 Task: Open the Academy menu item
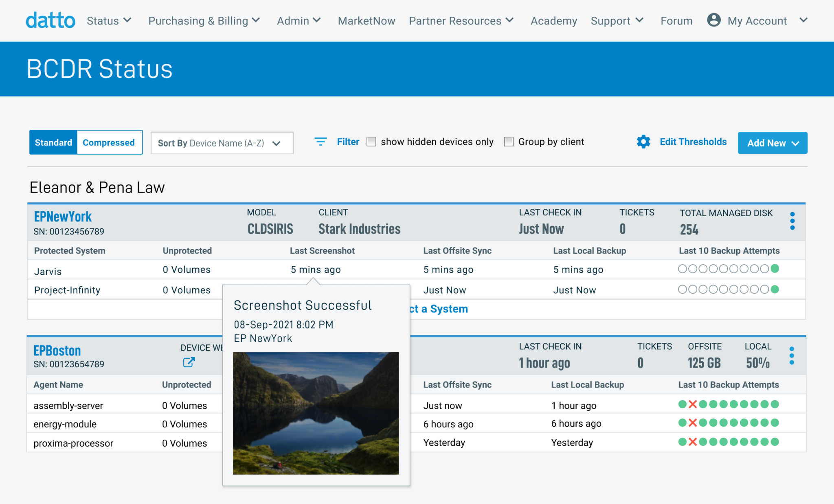[x=553, y=20]
